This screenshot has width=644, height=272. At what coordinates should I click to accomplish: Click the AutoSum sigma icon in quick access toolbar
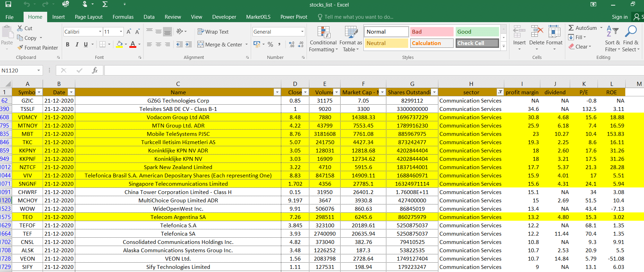coord(105,5)
